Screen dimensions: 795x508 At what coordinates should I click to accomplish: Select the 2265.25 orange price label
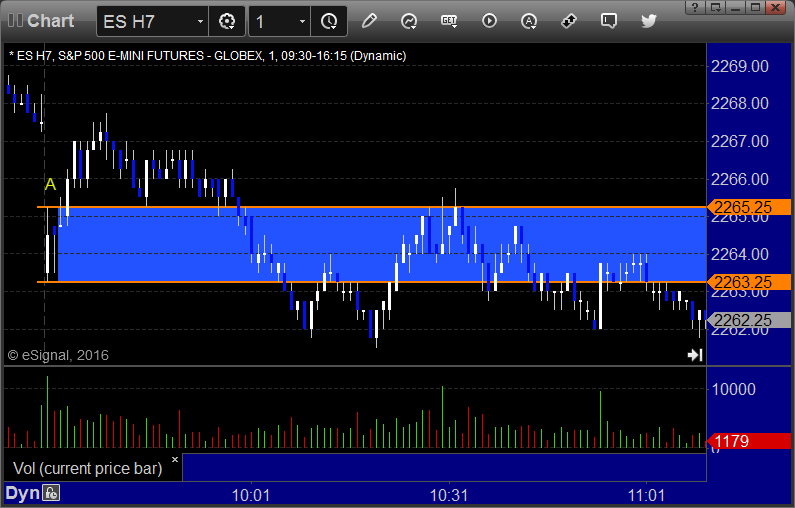click(x=749, y=207)
